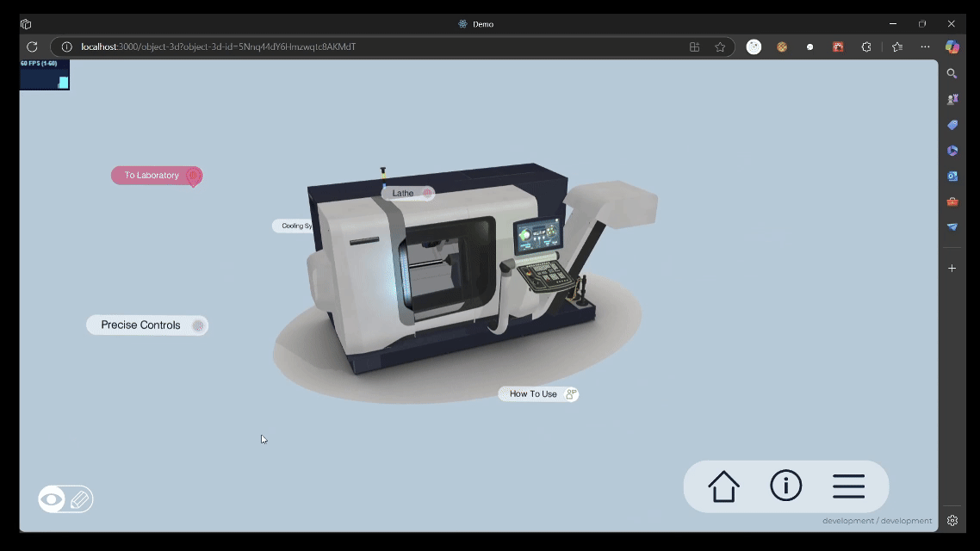
Task: Go to the Home view
Action: [x=723, y=486]
